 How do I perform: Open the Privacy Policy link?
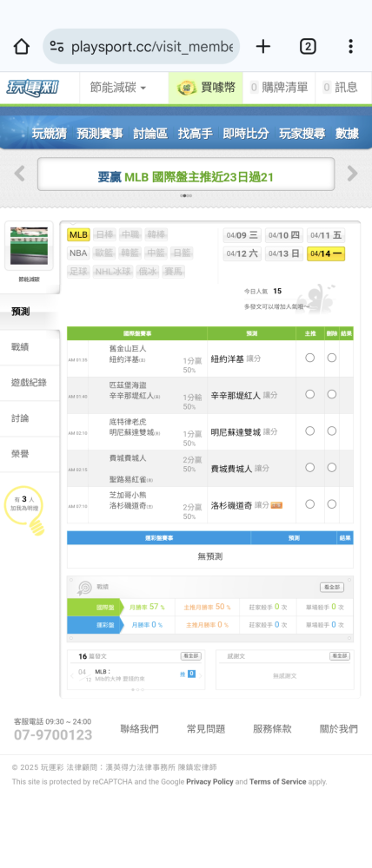point(209,782)
